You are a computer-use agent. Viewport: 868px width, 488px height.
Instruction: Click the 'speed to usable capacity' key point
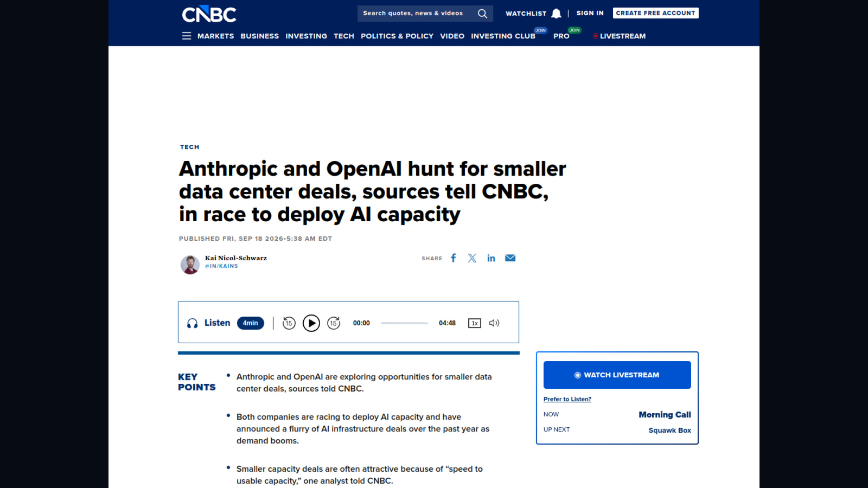click(x=360, y=475)
